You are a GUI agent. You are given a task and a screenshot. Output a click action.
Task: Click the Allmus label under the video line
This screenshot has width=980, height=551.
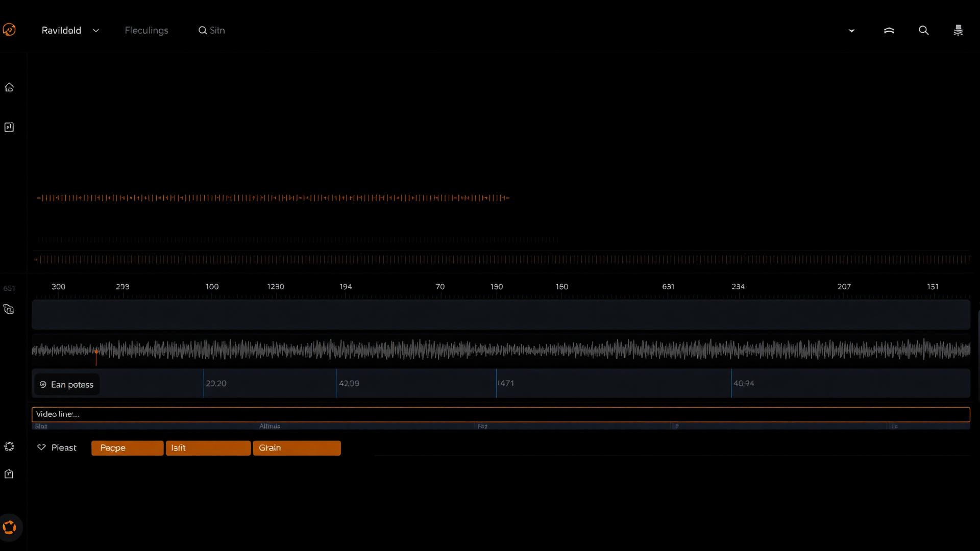pyautogui.click(x=269, y=426)
